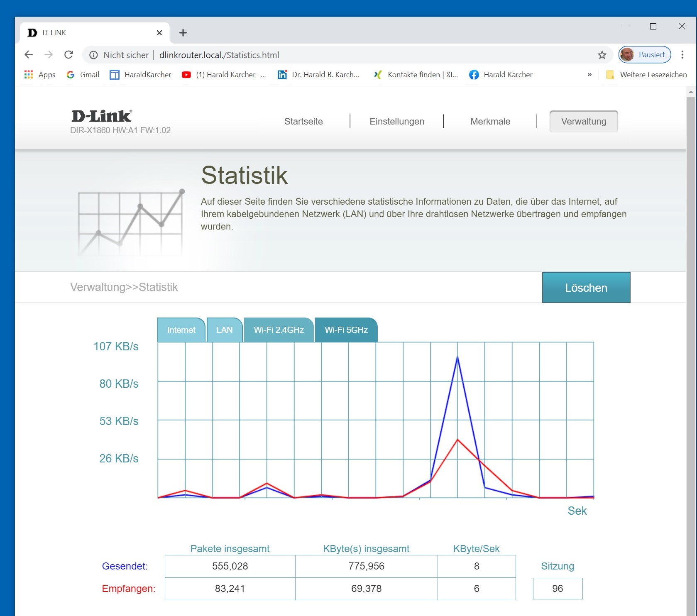697x616 pixels.
Task: Reload the page with refresh icon
Action: click(69, 55)
